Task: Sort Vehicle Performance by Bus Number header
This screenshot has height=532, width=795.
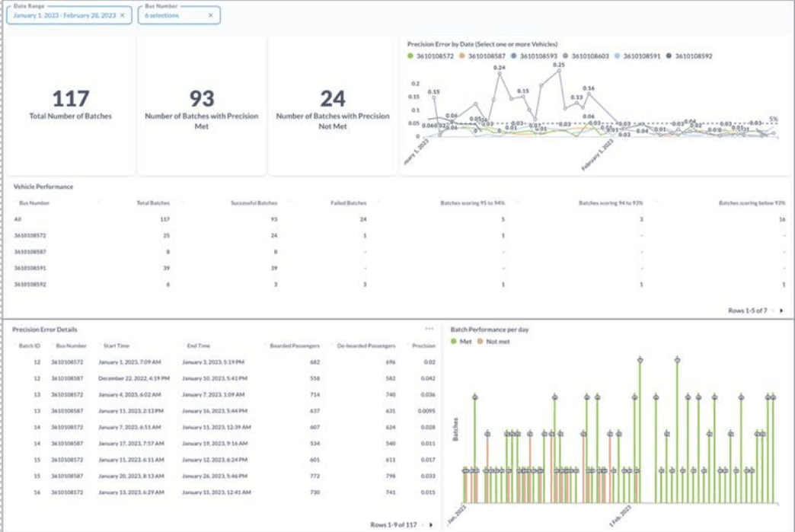Action: pyautogui.click(x=34, y=203)
